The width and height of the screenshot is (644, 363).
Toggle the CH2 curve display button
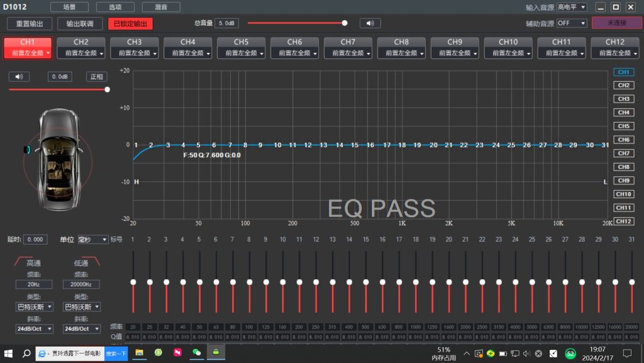click(623, 86)
